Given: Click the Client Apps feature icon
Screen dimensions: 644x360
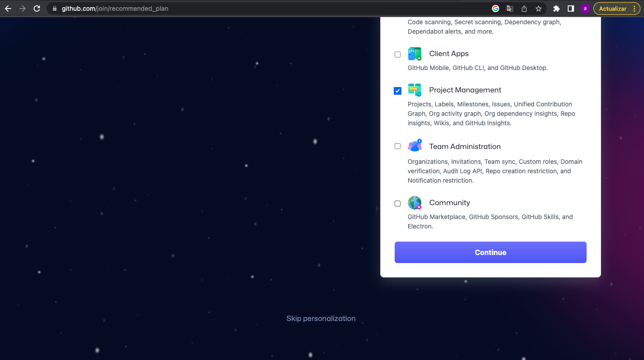Looking at the screenshot, I should coord(414,54).
